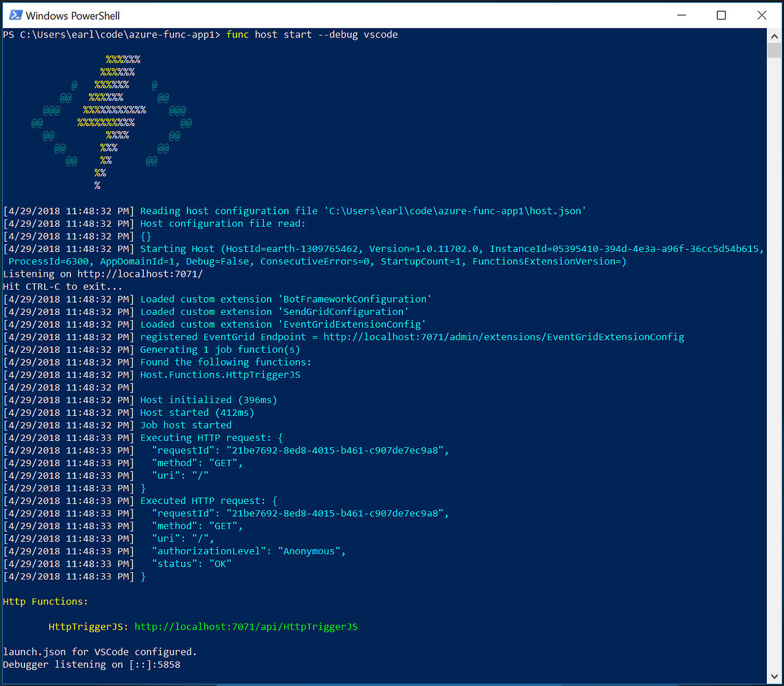The image size is (784, 686).
Task: Click the 'Http Functions:' heading
Action: [x=46, y=601]
